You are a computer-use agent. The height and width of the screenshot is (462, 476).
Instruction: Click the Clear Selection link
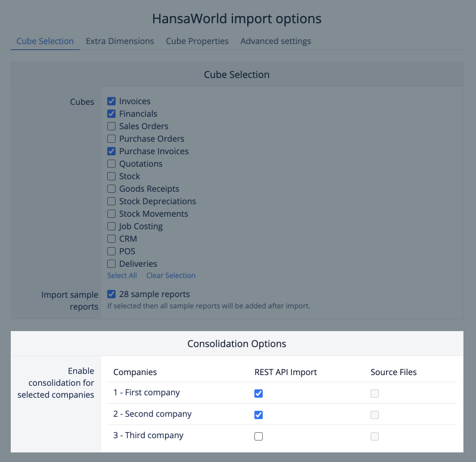(x=170, y=276)
